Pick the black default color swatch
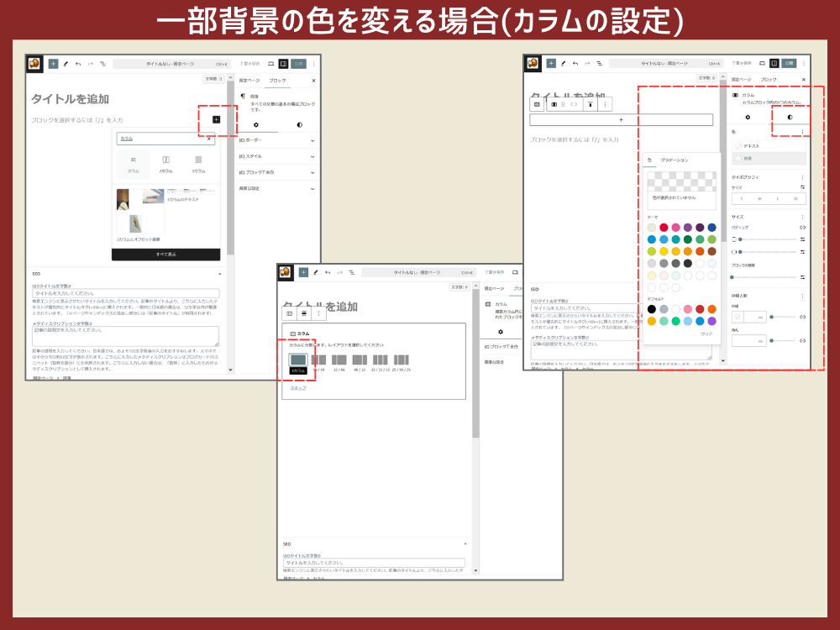 tap(652, 309)
